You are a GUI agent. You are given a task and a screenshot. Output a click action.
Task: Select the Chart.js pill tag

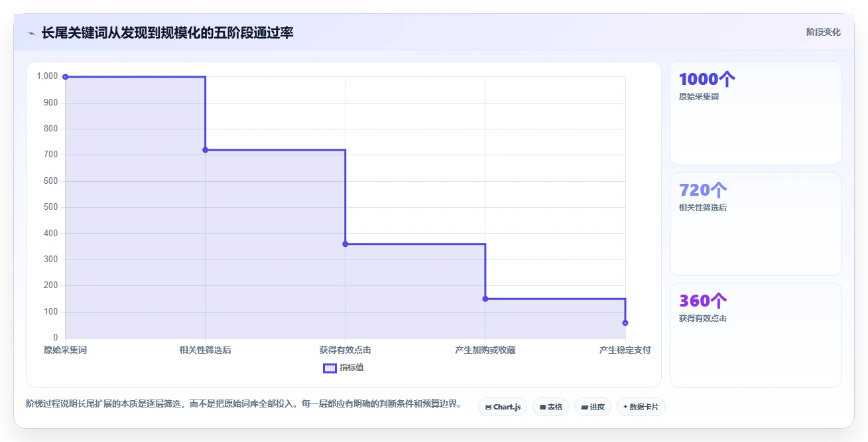coord(503,407)
